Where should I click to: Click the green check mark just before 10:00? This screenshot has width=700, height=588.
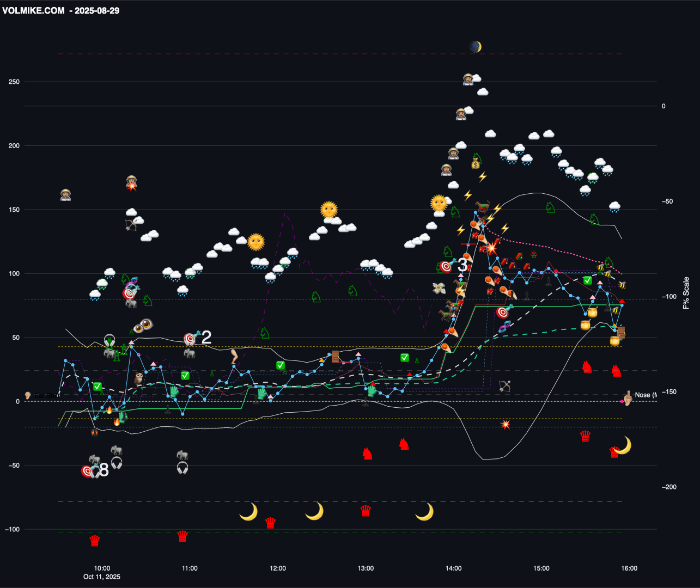(97, 387)
